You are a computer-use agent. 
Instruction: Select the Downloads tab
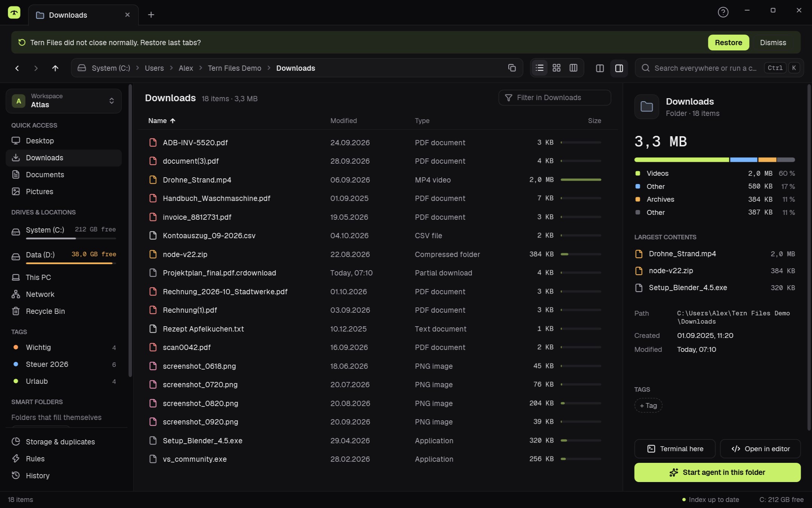click(x=83, y=15)
